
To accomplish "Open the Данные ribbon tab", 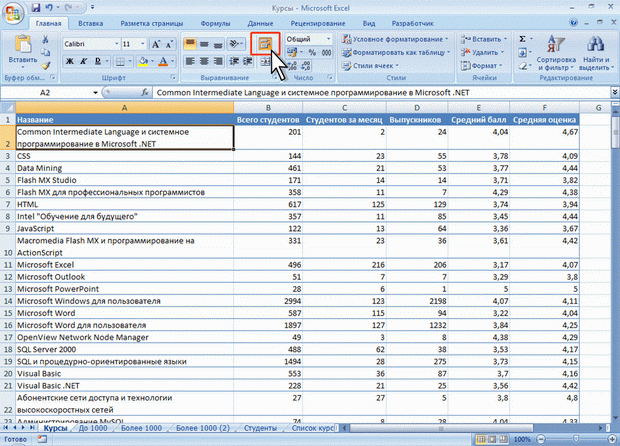I will point(260,23).
